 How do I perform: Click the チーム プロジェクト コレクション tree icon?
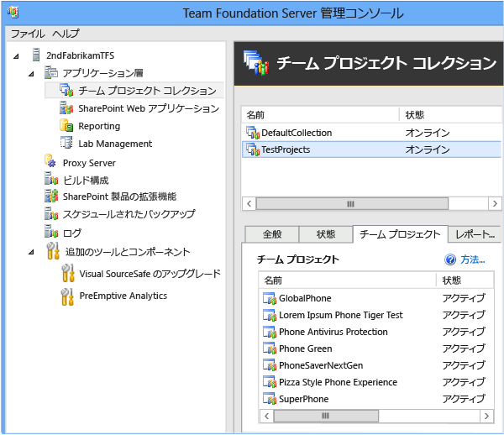(66, 90)
